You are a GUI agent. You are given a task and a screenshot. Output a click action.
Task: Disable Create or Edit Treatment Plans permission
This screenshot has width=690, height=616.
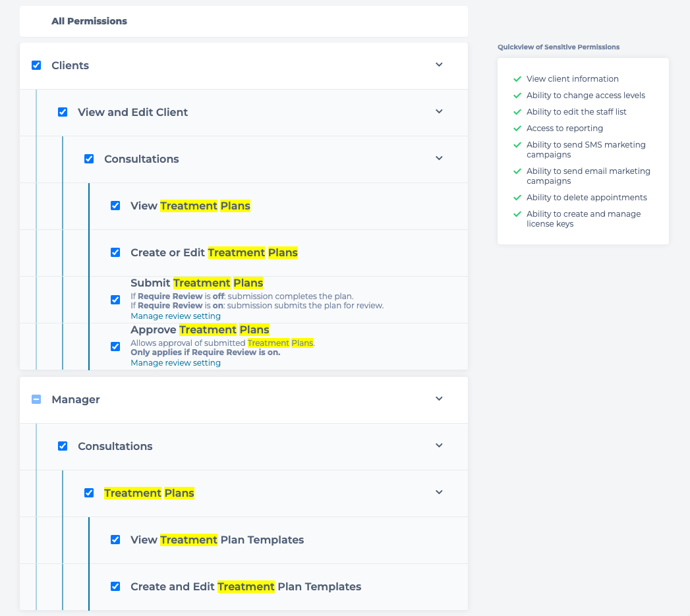click(115, 252)
